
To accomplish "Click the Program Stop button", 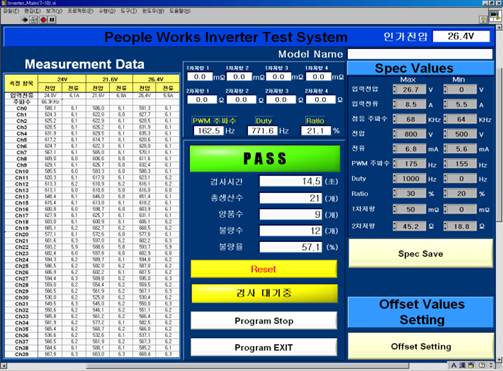I will [264, 321].
